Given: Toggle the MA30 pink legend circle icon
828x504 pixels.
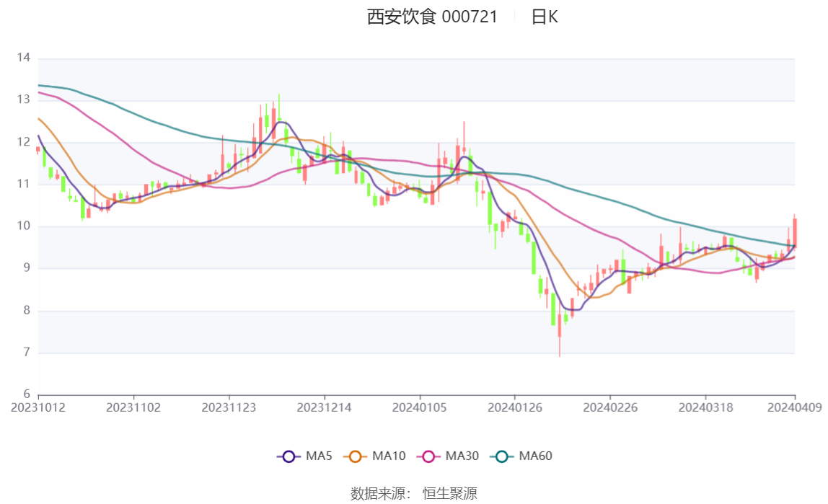Looking at the screenshot, I should coord(428,456).
